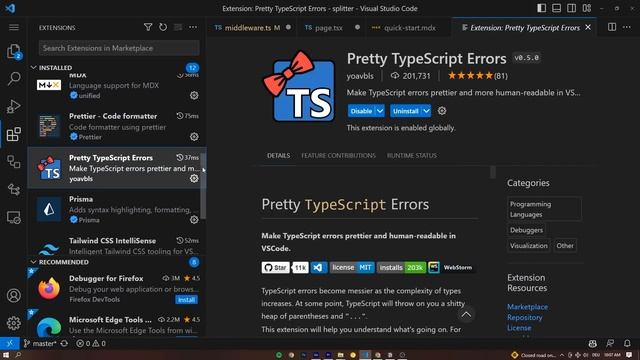
Task: Close the Pretty TypeScript Errors extension tab
Action: (588, 27)
